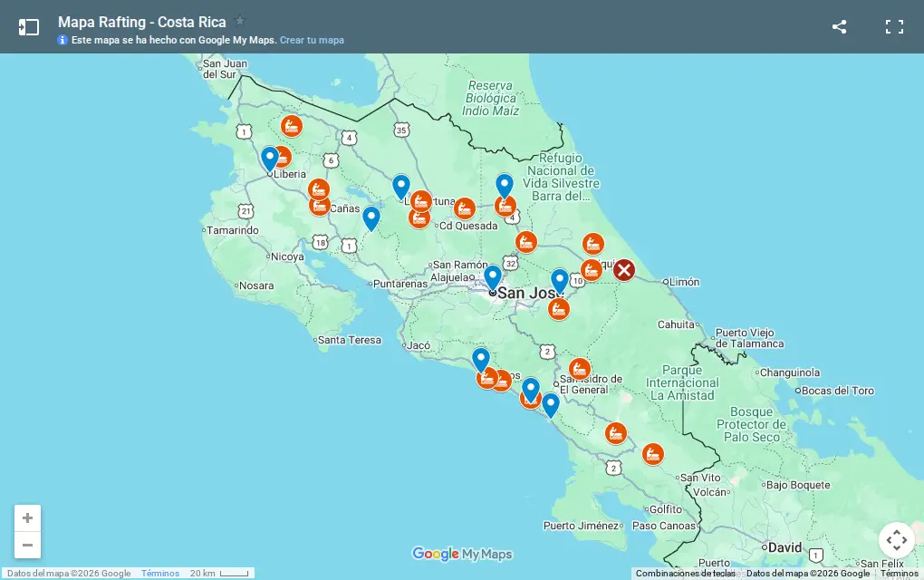Select the red X marker near Limón

point(624,271)
